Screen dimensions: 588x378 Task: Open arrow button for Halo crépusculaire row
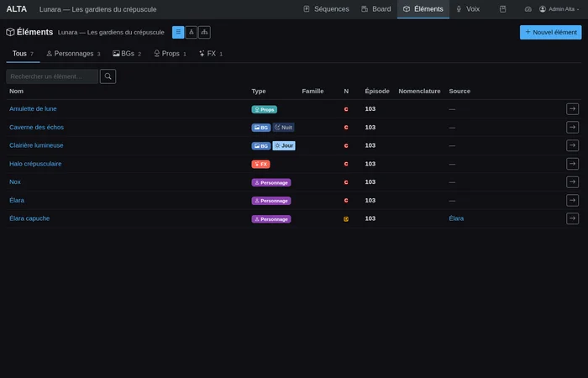point(572,164)
